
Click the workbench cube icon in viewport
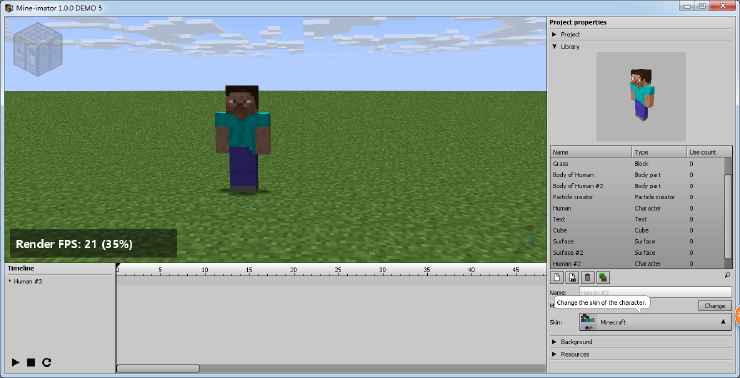point(38,49)
